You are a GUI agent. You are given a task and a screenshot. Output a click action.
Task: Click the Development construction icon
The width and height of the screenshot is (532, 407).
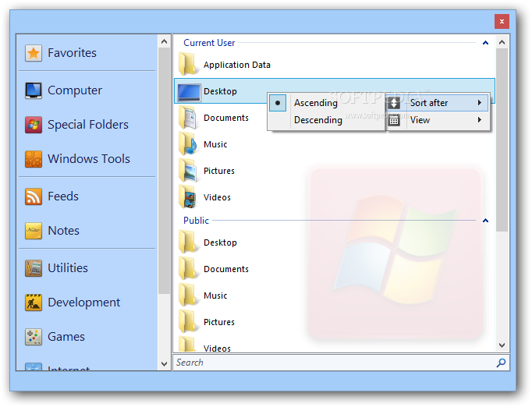point(34,303)
